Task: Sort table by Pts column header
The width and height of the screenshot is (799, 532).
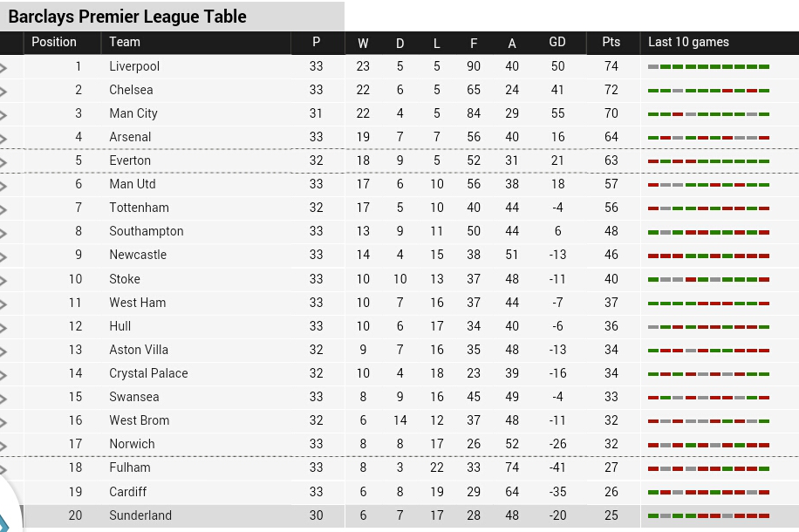Action: click(611, 42)
